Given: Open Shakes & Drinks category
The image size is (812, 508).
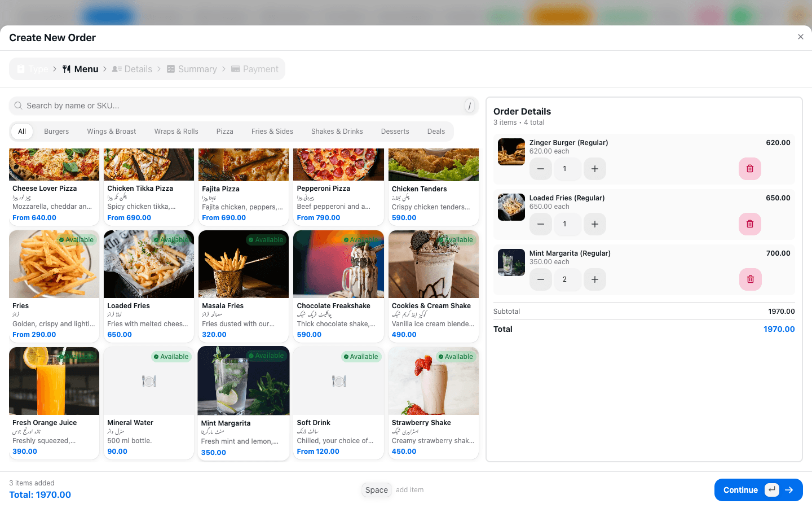Looking at the screenshot, I should 337,132.
